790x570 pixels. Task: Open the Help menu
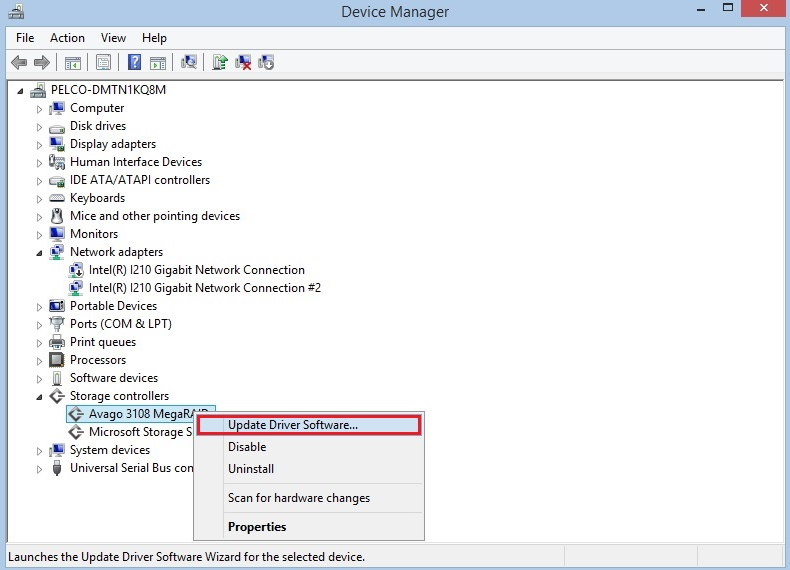tap(154, 38)
